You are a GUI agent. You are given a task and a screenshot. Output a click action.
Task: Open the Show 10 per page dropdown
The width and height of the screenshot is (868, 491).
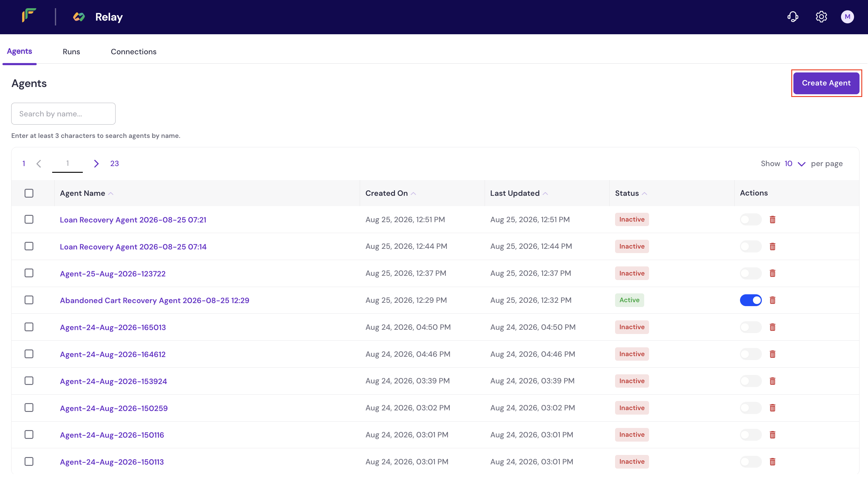795,164
